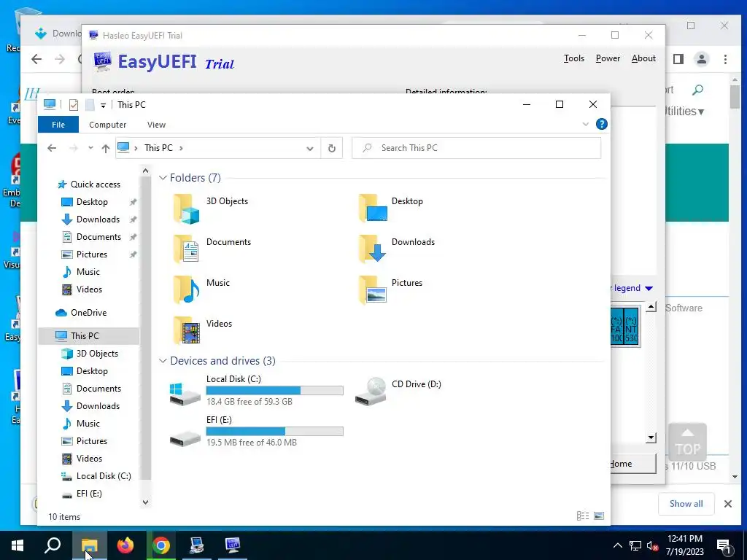Go back in File Explorer navigation
Image resolution: width=747 pixels, height=560 pixels.
52,148
